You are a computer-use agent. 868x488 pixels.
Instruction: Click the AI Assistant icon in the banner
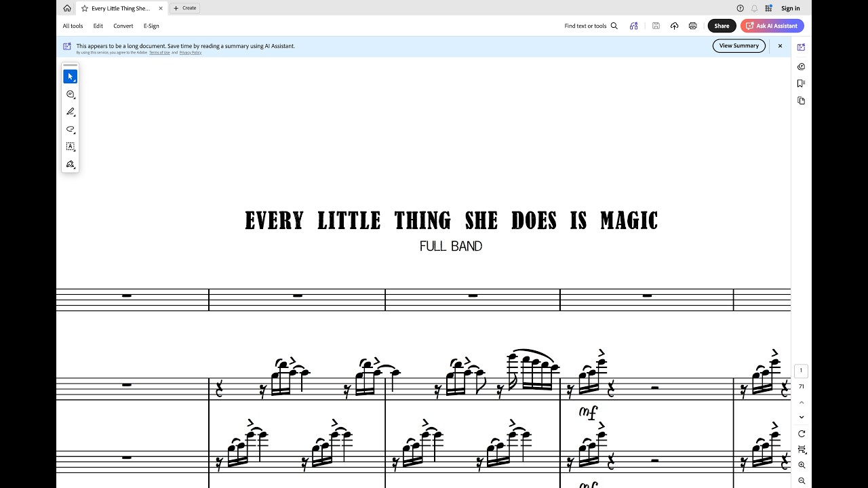coord(67,46)
